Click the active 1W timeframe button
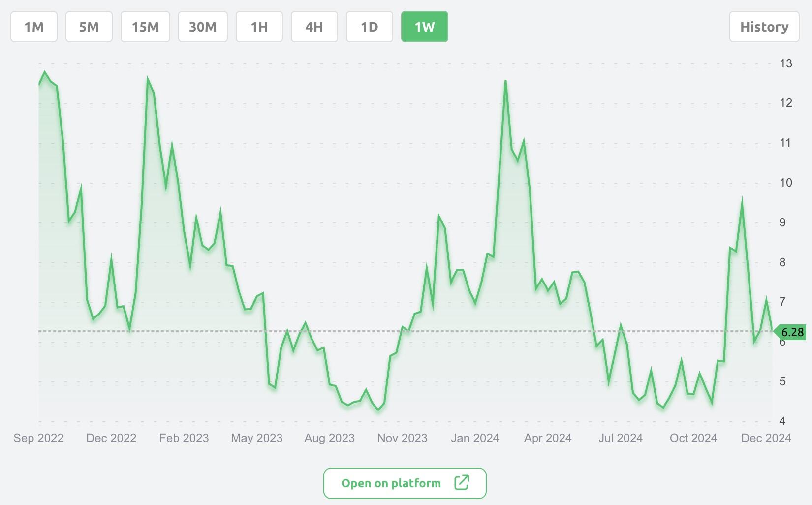812x505 pixels. (425, 27)
